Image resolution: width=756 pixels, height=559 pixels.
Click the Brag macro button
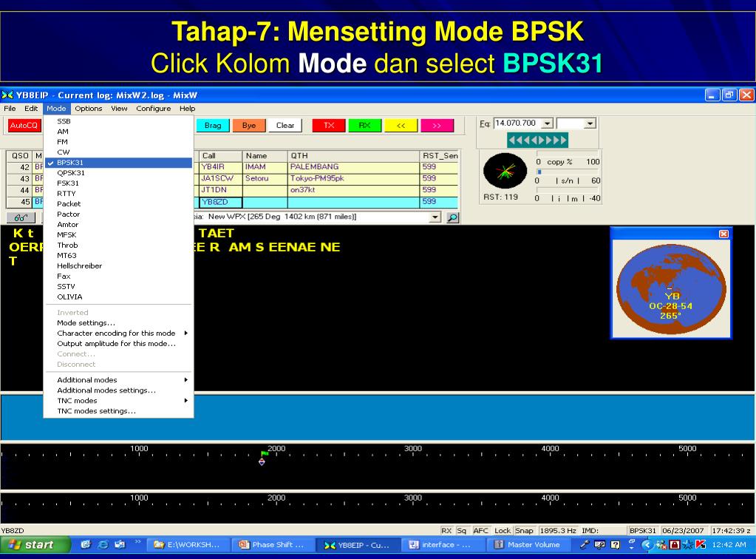[x=213, y=126]
